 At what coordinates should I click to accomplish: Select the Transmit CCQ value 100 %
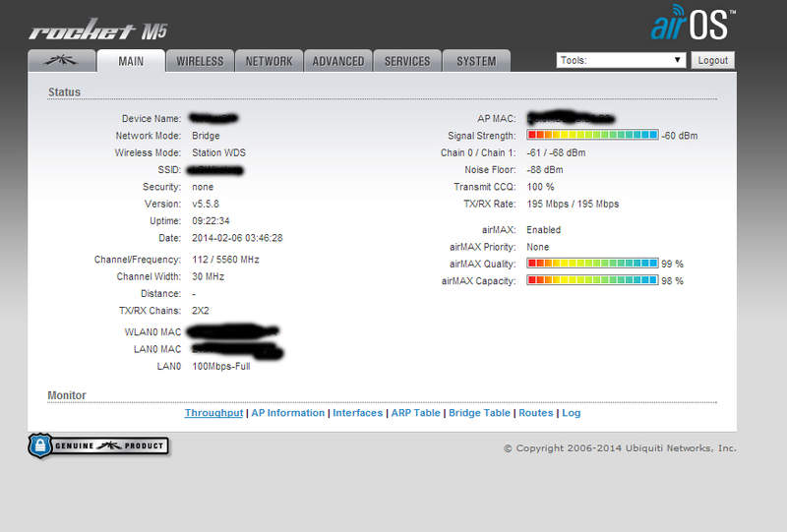(540, 187)
